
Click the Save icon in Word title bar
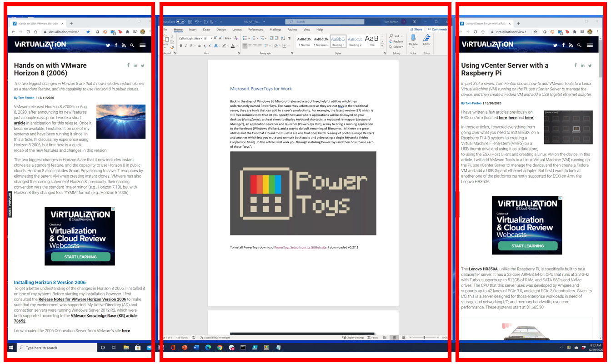(190, 21)
